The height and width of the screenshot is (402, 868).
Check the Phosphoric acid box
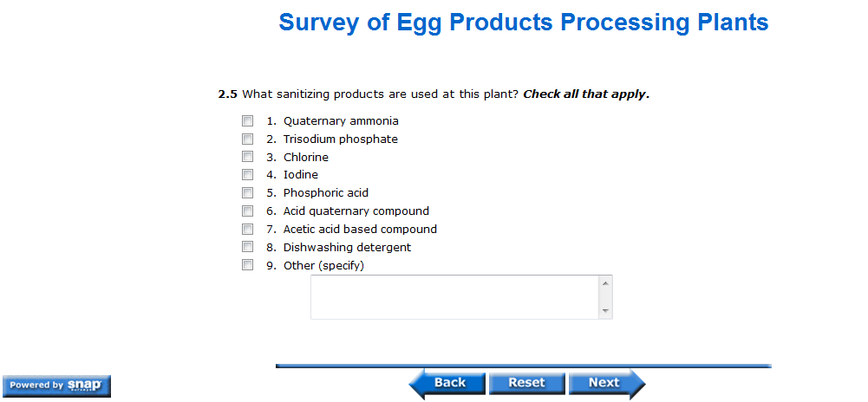[x=247, y=193]
